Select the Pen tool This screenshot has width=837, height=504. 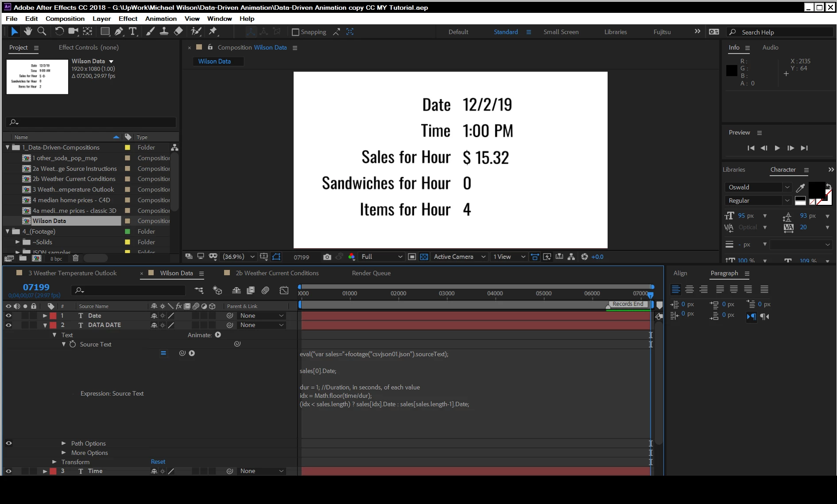coord(119,31)
